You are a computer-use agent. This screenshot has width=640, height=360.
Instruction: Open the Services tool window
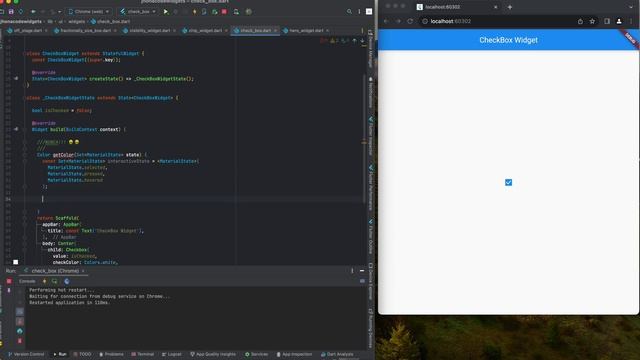(257, 354)
